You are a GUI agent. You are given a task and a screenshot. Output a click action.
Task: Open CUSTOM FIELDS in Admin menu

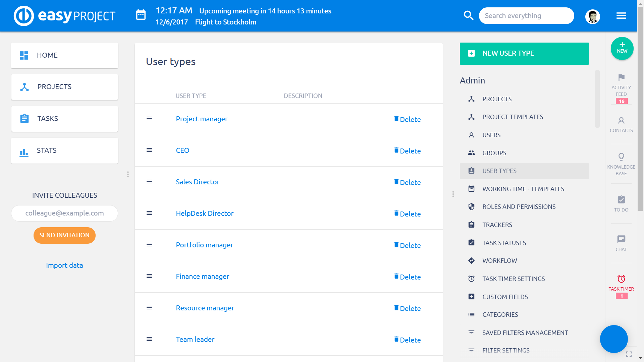(x=524, y=297)
